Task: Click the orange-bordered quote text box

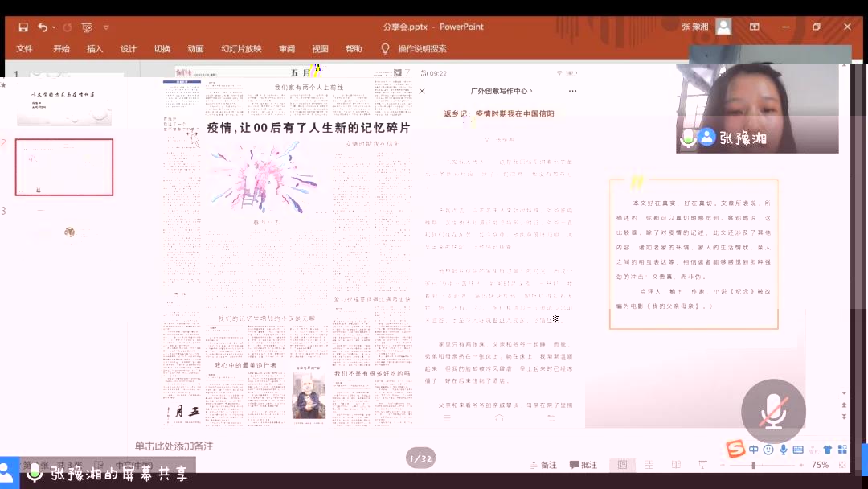Action: pos(694,254)
